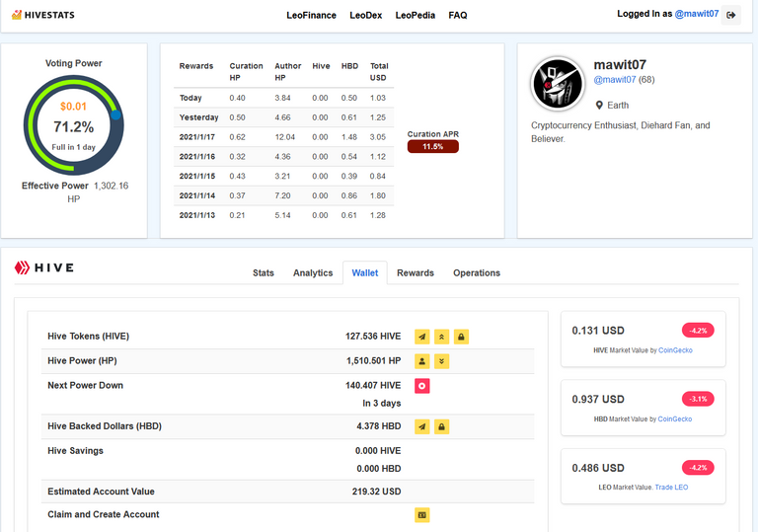Click the Earth location pin icon
The width and height of the screenshot is (758, 532).
pyautogui.click(x=599, y=106)
